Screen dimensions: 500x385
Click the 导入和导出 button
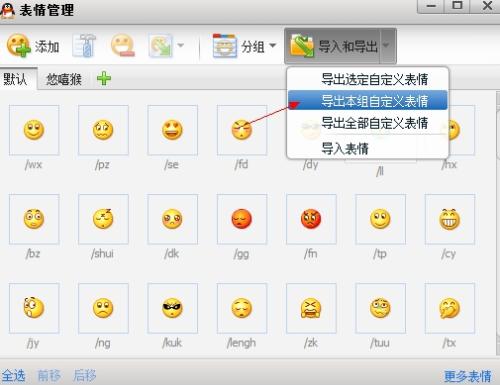click(332, 46)
